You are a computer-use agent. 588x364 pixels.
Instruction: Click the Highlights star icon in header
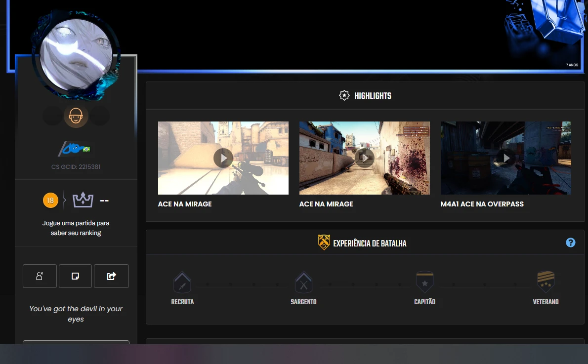click(x=344, y=95)
